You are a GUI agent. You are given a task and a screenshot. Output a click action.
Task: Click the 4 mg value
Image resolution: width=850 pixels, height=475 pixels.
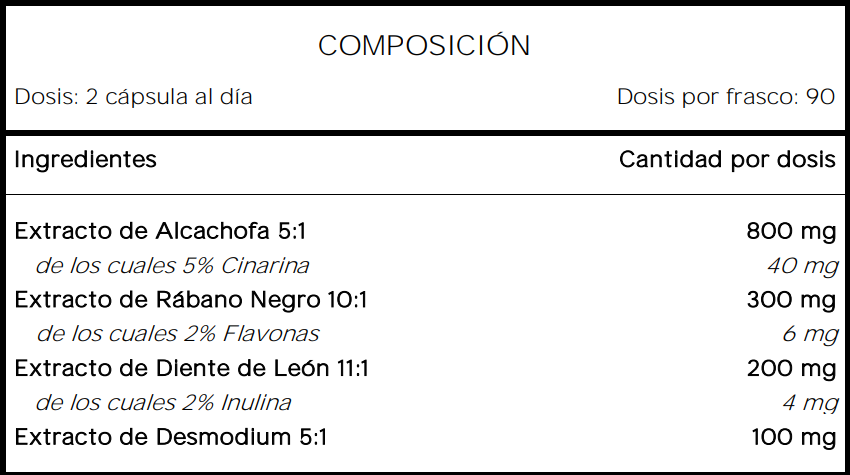click(809, 403)
